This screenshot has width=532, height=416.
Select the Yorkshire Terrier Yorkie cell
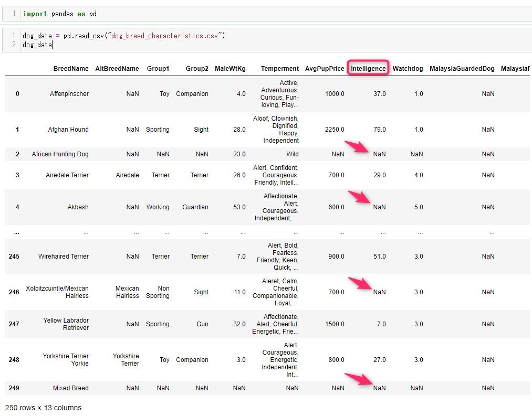coord(66,360)
